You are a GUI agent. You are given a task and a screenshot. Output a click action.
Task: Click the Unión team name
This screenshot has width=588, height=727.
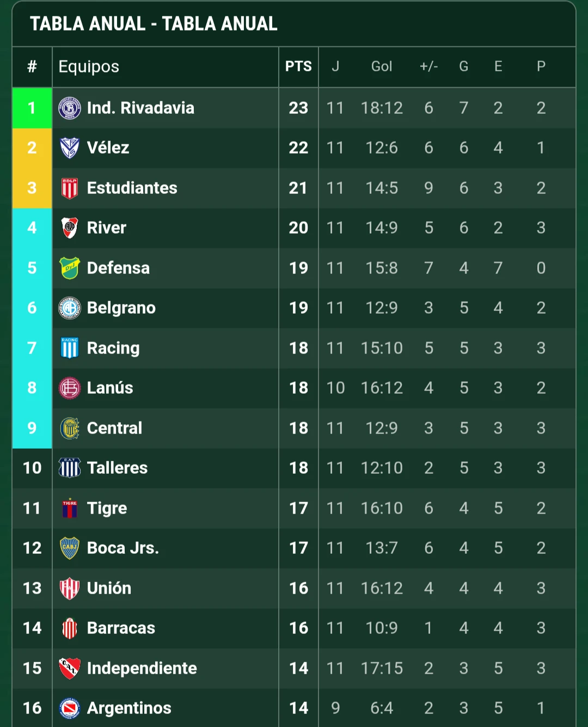click(x=109, y=588)
